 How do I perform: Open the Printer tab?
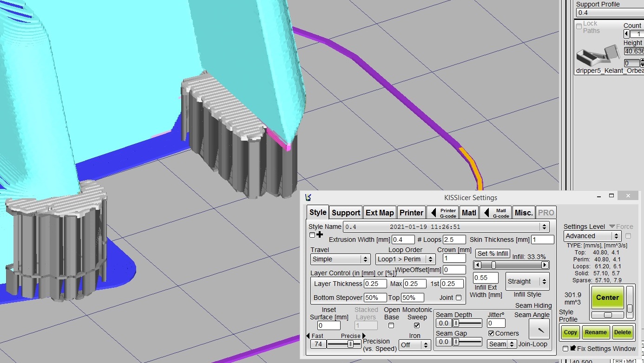click(411, 213)
